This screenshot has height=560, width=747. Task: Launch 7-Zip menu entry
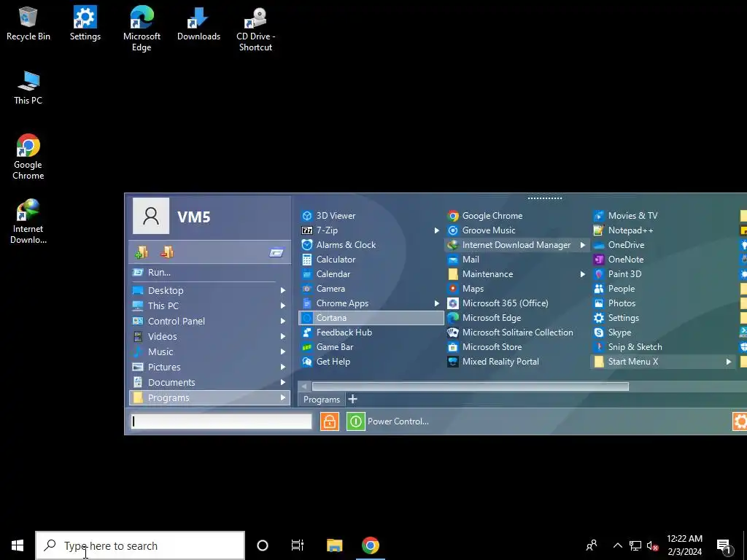click(x=371, y=230)
